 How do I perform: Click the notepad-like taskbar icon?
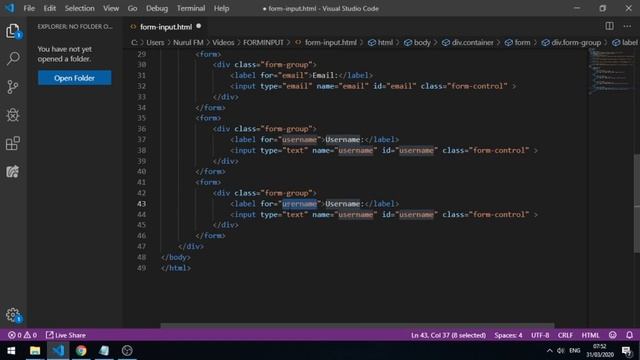pyautogui.click(x=104, y=351)
